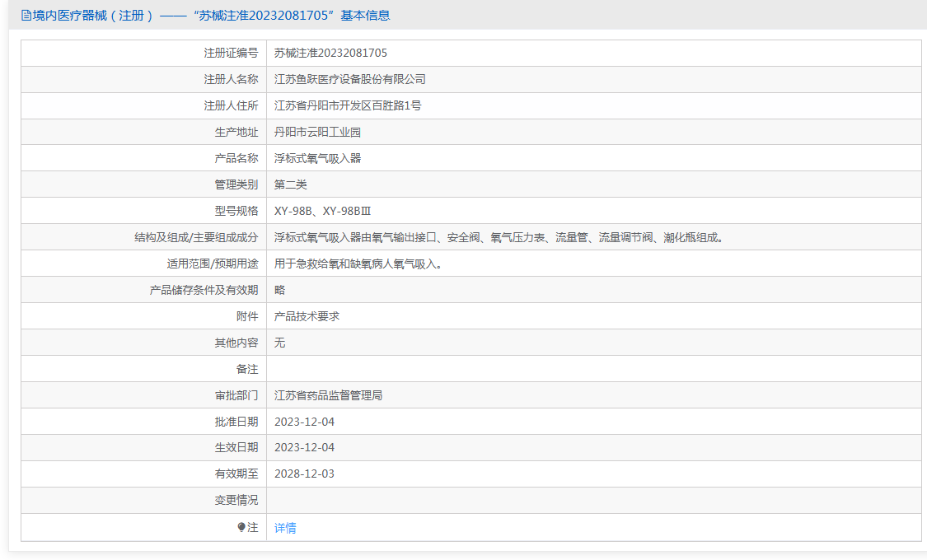Click the 结构及组成/主要组成成分 label
927x560 pixels.
click(x=196, y=237)
